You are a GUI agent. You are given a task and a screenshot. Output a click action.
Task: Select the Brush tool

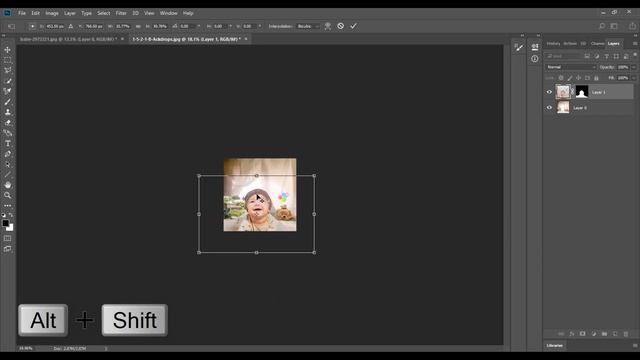click(x=7, y=102)
